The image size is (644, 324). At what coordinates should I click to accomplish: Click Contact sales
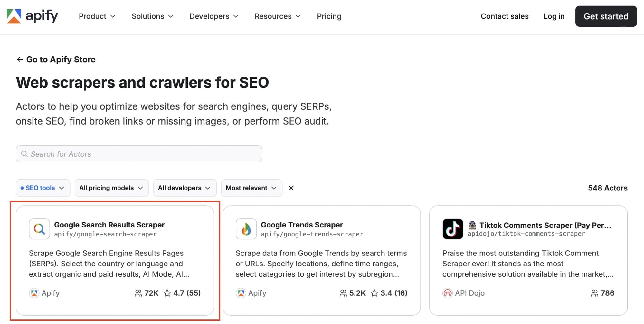click(504, 16)
